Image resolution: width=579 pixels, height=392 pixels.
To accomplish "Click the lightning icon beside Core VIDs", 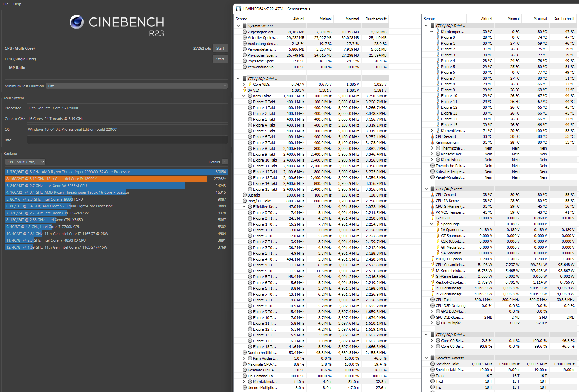I will pos(250,84).
